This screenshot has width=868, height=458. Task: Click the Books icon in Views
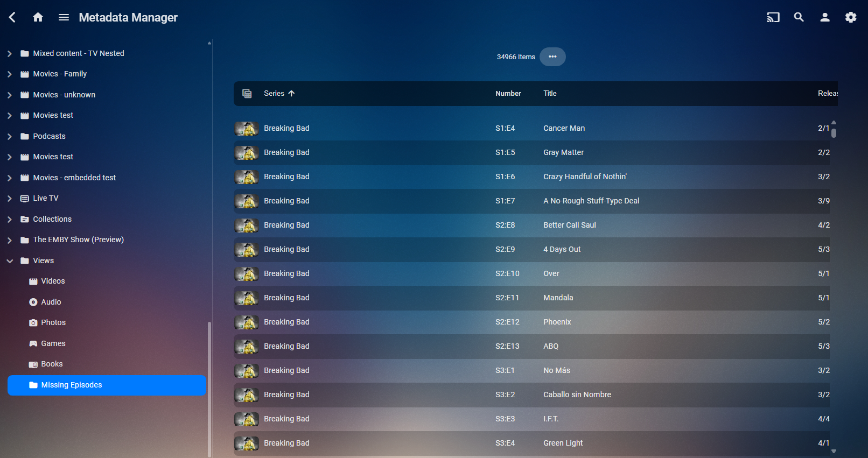coord(33,364)
